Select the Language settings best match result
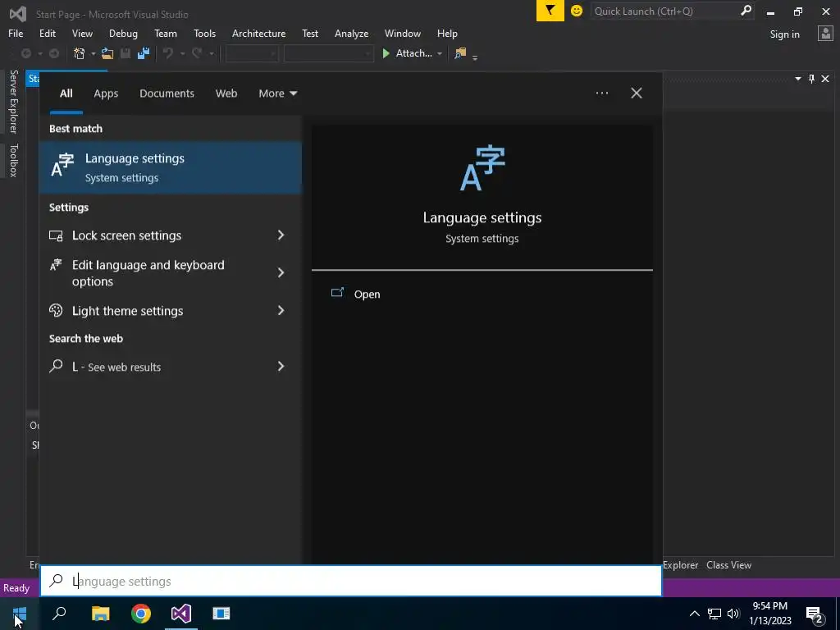Screen dimensions: 840x630 point(171,167)
